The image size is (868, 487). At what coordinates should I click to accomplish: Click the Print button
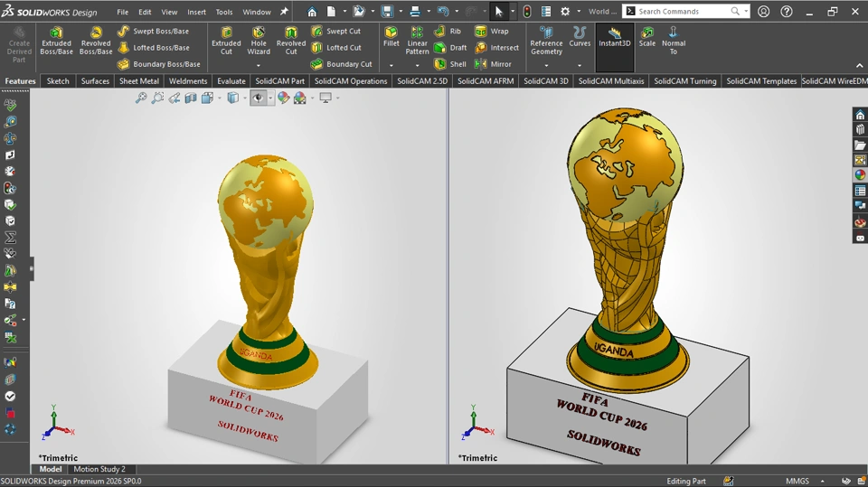click(x=415, y=11)
